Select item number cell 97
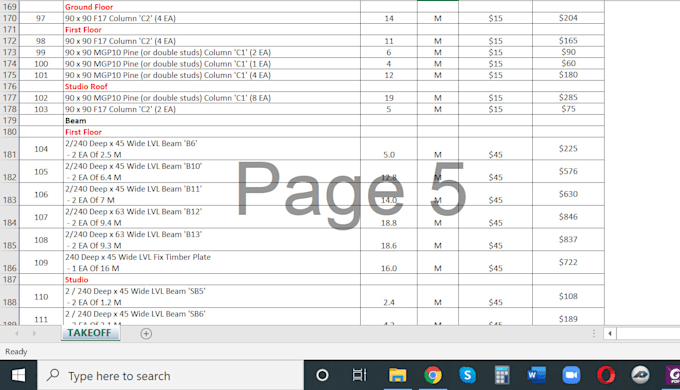This screenshot has width=680, height=390. pyautogui.click(x=41, y=18)
